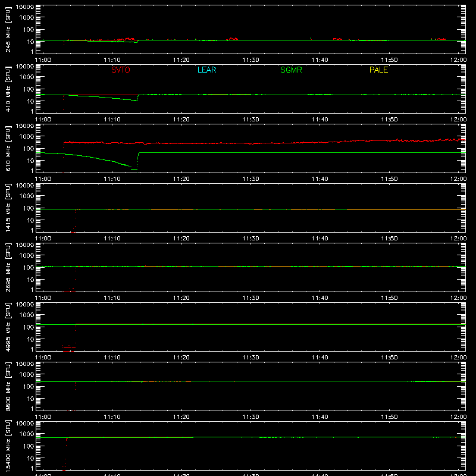Screen dimensions: 476x476
Task: Click the 11:00 tick below 1415 MHz plot
Action: pos(43,239)
